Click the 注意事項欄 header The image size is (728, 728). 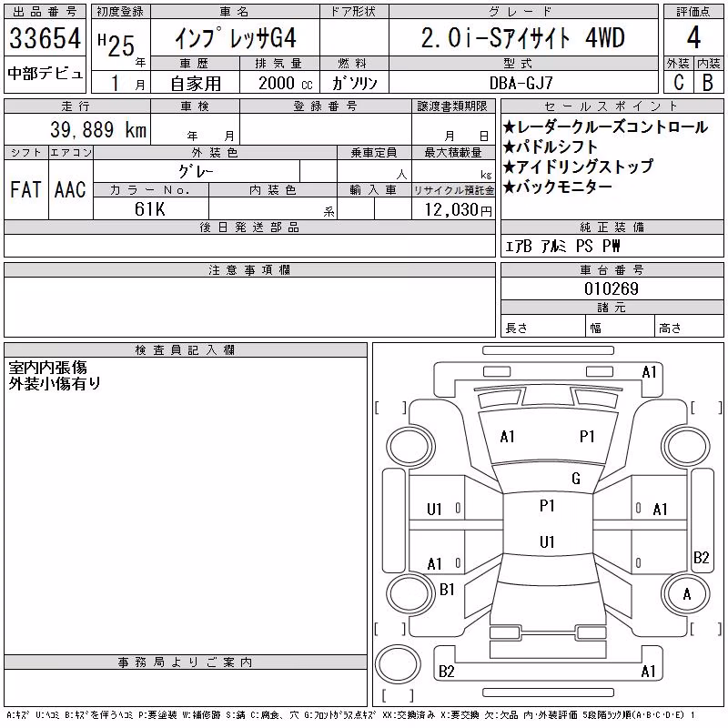[249, 269]
